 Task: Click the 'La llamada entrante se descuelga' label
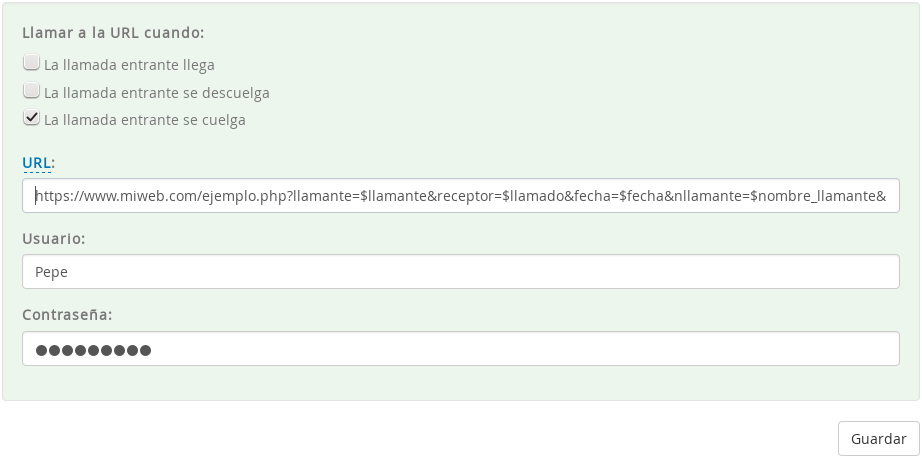[156, 93]
